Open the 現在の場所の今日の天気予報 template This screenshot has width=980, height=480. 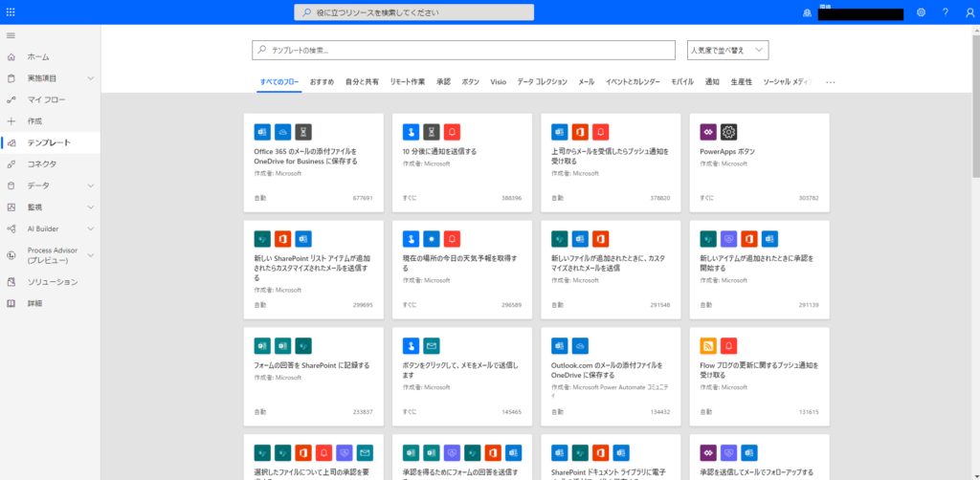point(462,270)
